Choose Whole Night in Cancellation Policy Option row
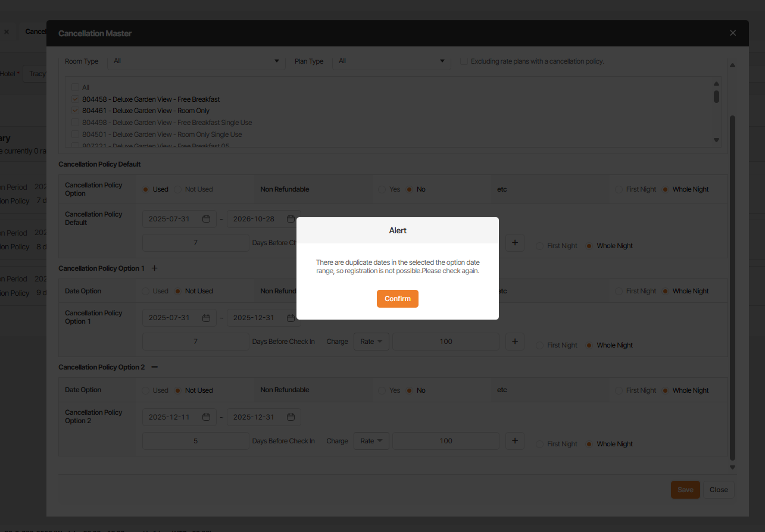Viewport: 765px width, 532px height. pos(665,189)
